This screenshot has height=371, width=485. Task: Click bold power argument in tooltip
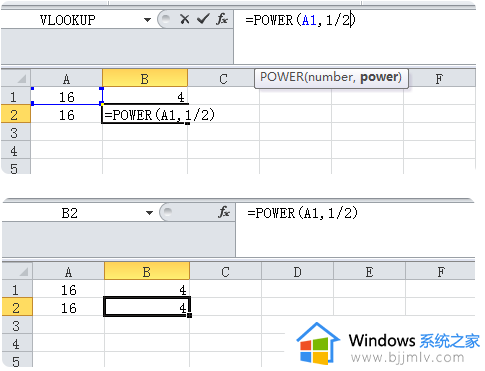pos(379,77)
